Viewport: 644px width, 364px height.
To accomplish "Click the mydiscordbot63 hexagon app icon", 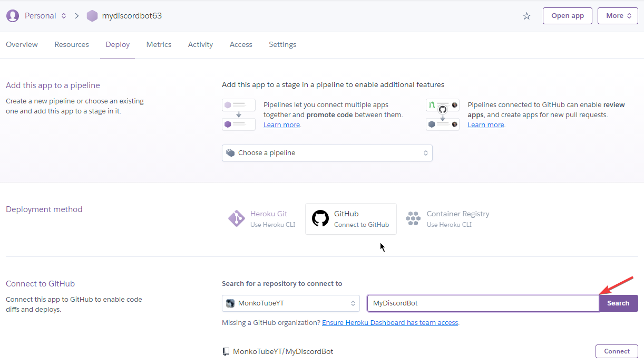I will [x=92, y=16].
